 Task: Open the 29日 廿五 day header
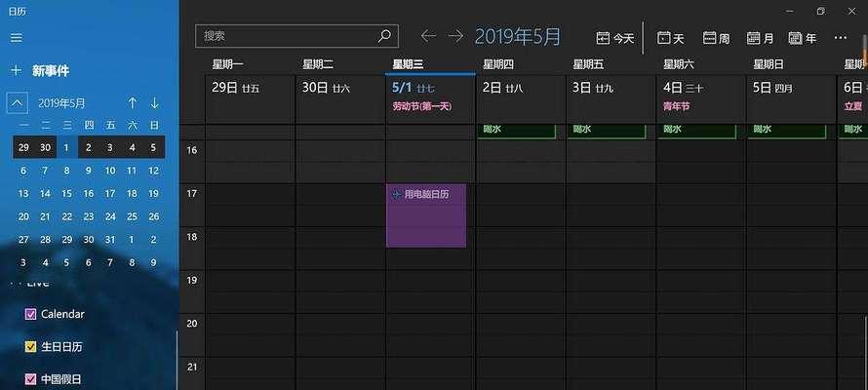(235, 88)
